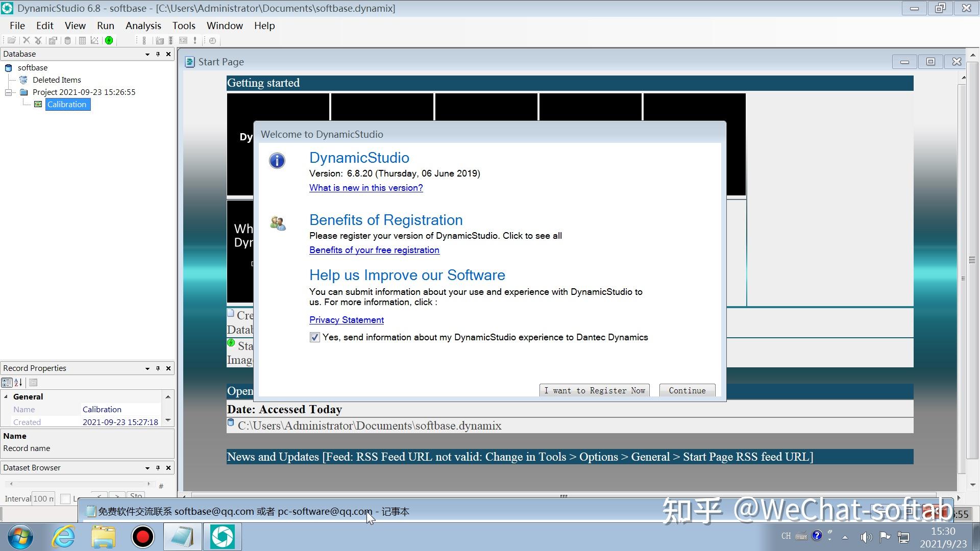Screen dimensions: 980x551
Task: Open the Privacy Statement link
Action: [346, 320]
